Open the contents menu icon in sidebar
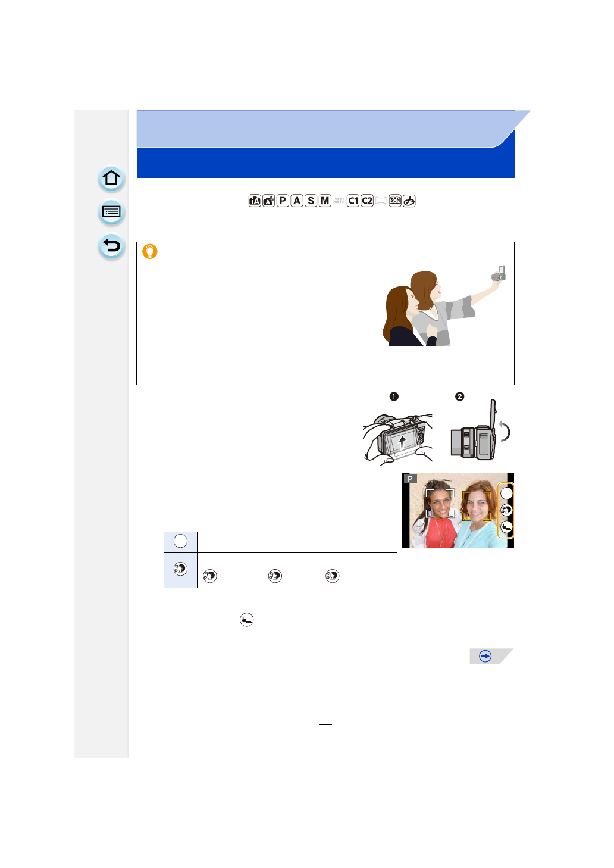Screen dimensions: 614x868 coord(111,211)
